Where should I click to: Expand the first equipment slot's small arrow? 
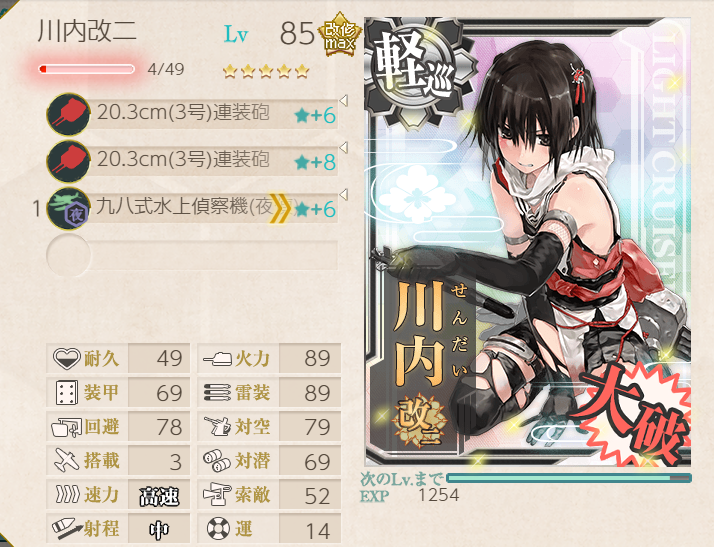[x=344, y=101]
